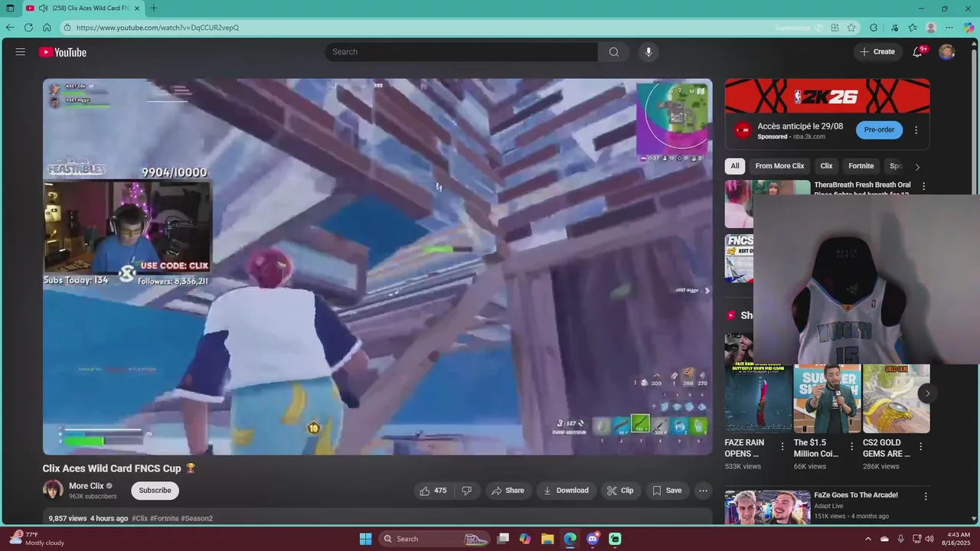Open the #Fortnite hashtag link
This screenshot has width=980, height=551.
point(165,518)
